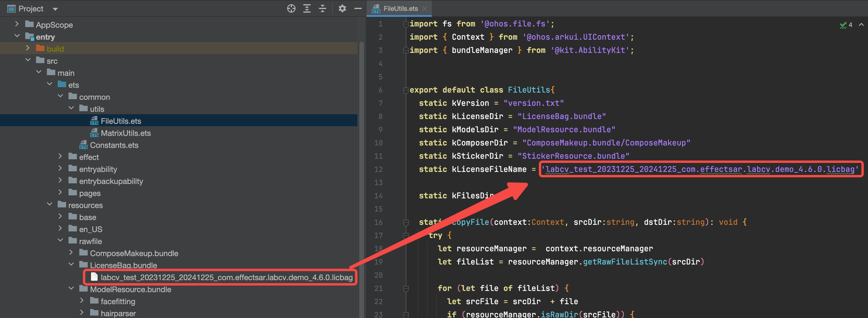Toggle code folding for copyFile method

(406, 222)
